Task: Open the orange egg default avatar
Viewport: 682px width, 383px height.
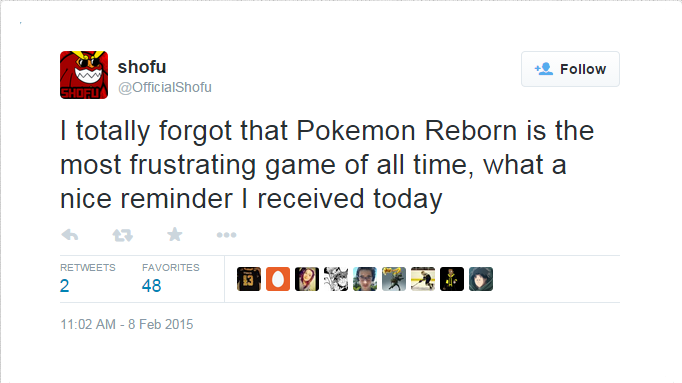Action: coord(278,279)
